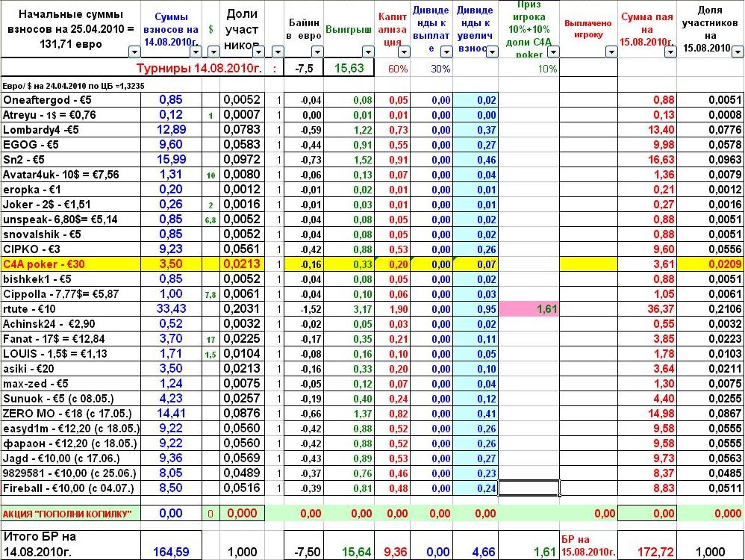The image size is (745, 560).
Task: Click Sn2's contribution value '15,99'
Action: point(172,159)
